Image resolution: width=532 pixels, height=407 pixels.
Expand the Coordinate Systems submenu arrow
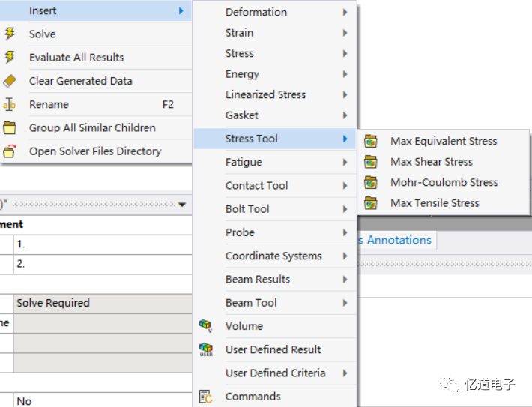click(345, 256)
